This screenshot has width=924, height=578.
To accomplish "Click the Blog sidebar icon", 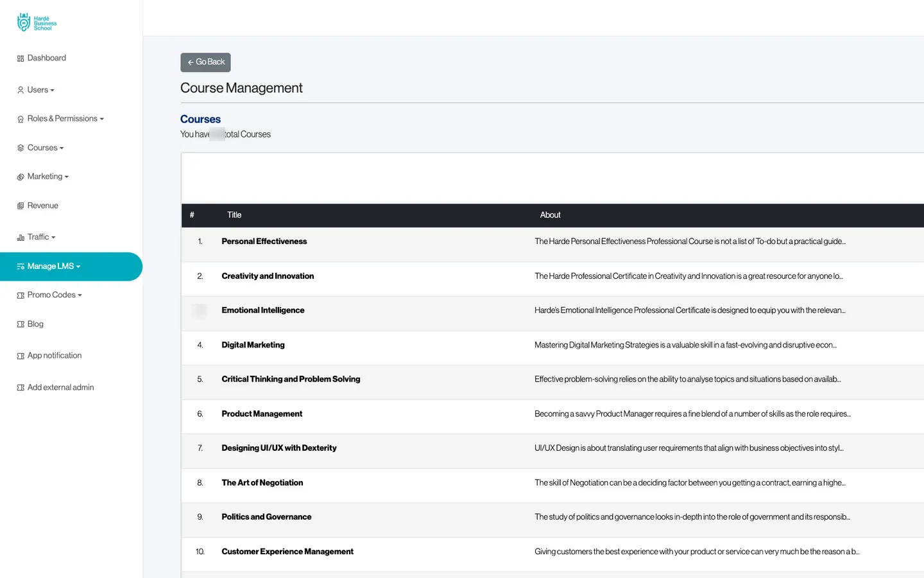I will pyautogui.click(x=21, y=324).
